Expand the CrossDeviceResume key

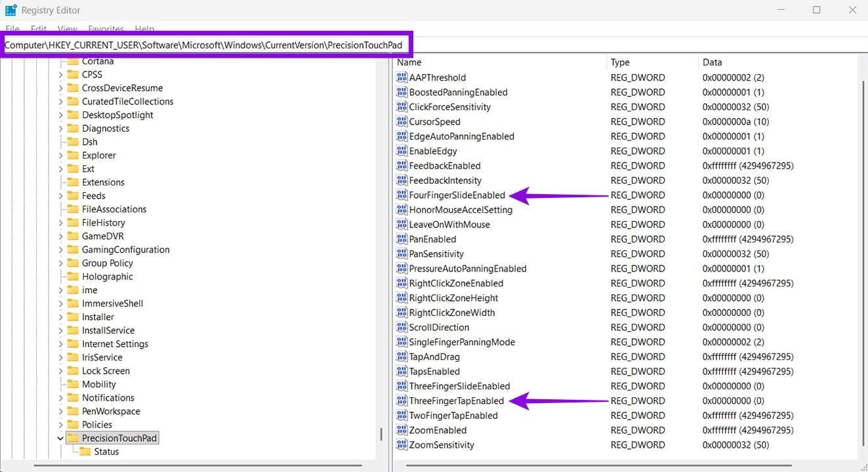click(60, 88)
